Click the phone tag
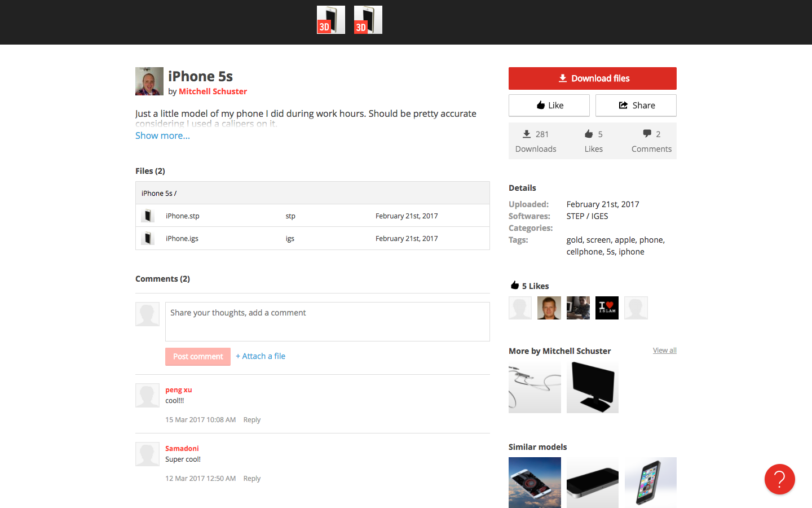 point(651,240)
